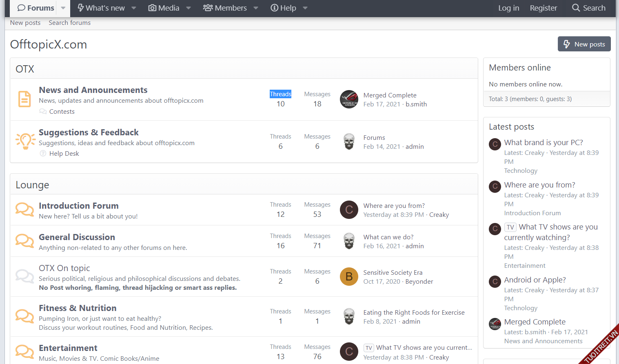Click the orange B avatar for Beyonder
619x364 pixels.
pyautogui.click(x=349, y=276)
